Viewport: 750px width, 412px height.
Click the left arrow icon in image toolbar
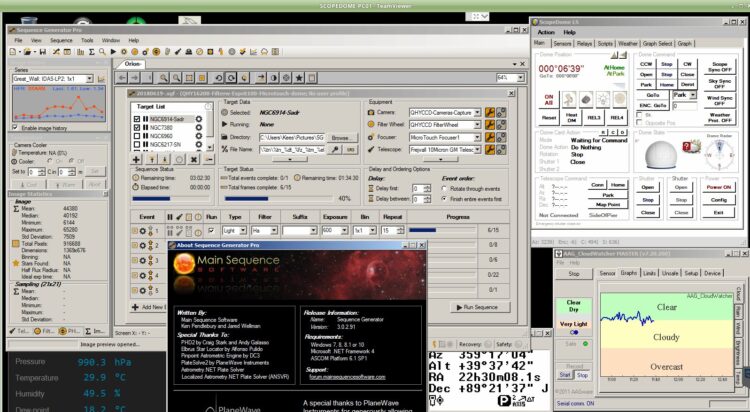122,78
